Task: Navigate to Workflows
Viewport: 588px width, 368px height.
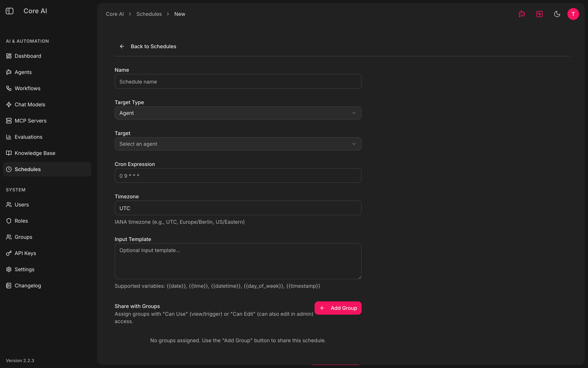Action: (x=47, y=88)
